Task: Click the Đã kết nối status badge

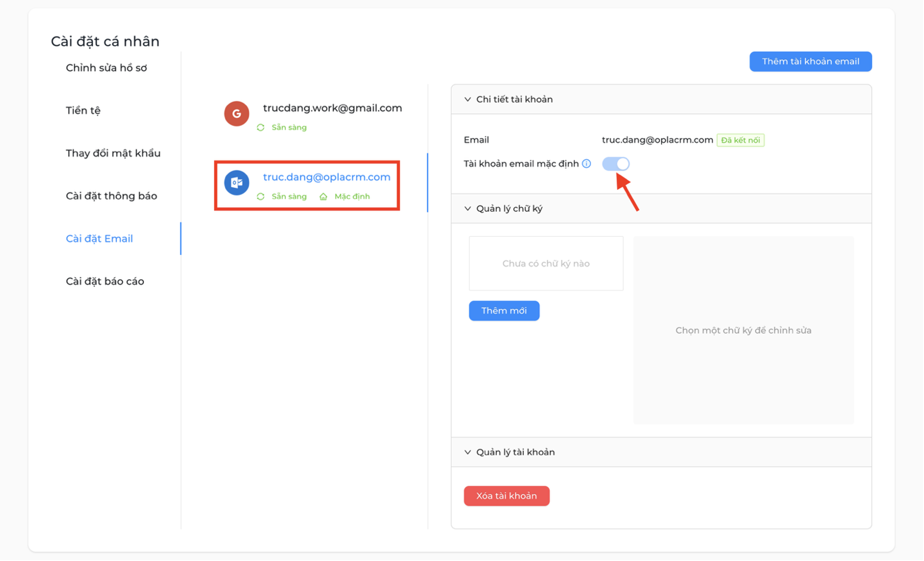Action: [740, 140]
